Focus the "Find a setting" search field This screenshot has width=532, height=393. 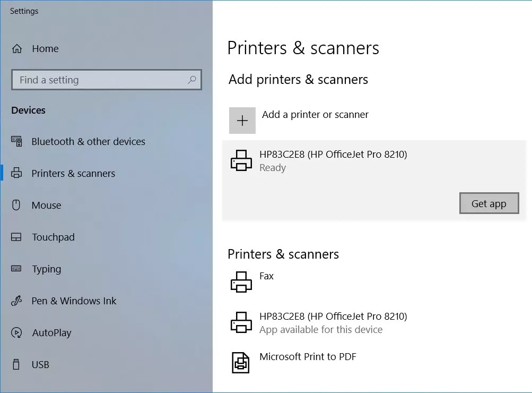click(101, 80)
